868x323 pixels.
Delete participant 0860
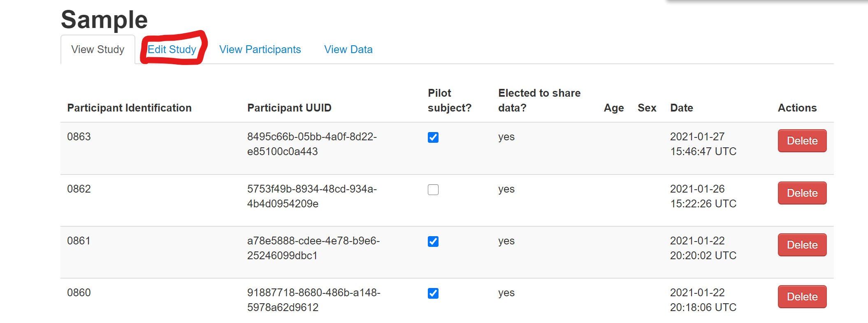tap(802, 297)
